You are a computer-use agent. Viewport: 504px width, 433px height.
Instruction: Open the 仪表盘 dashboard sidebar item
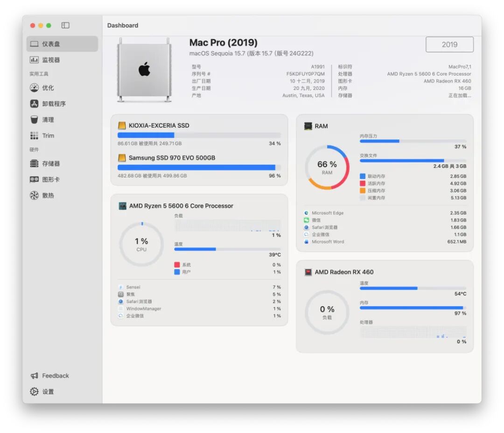point(62,44)
